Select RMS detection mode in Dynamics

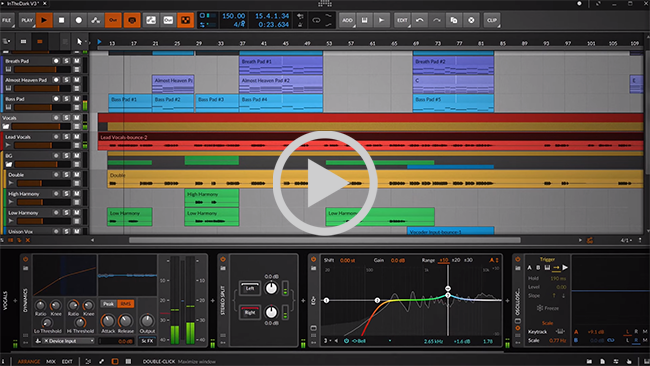tap(125, 304)
